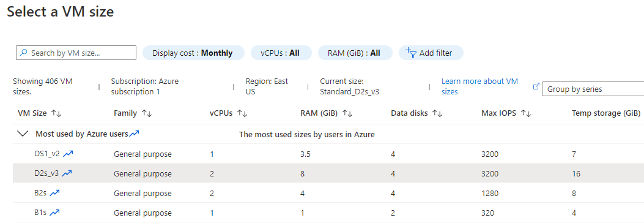Open Learn more about VM sizes link

(479, 86)
